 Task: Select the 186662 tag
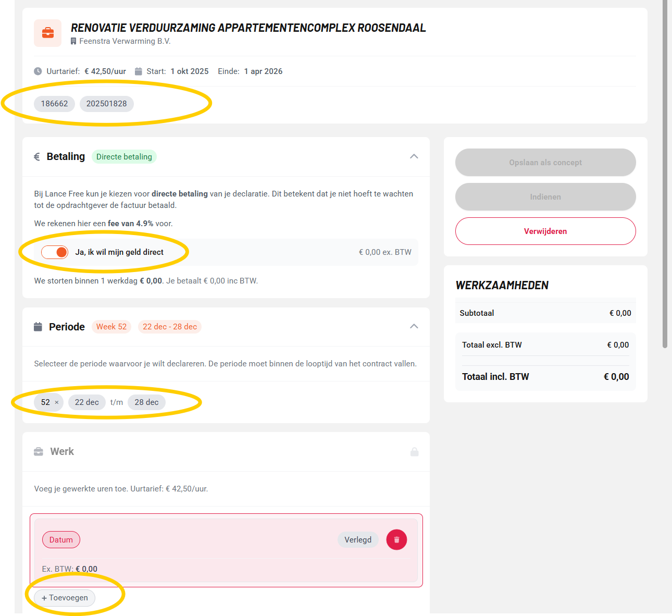[55, 104]
